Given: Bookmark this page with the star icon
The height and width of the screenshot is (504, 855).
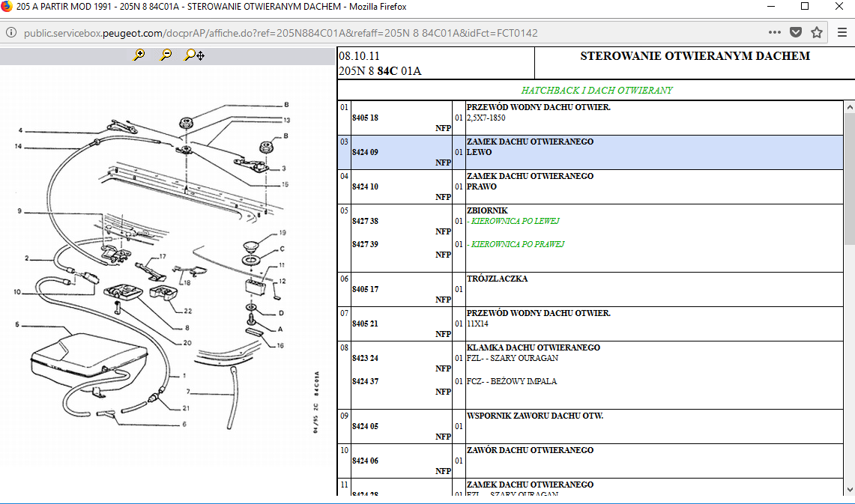Looking at the screenshot, I should [x=817, y=33].
